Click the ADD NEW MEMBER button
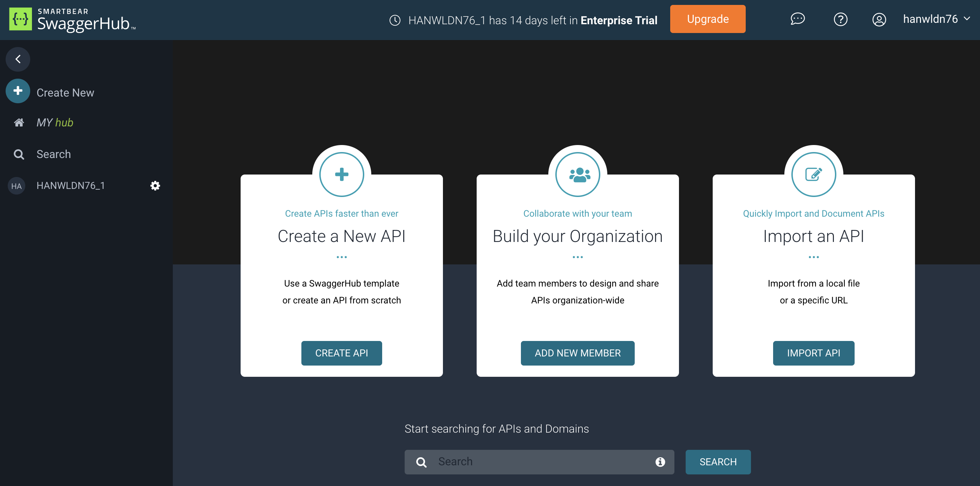The width and height of the screenshot is (980, 486). [x=577, y=353]
